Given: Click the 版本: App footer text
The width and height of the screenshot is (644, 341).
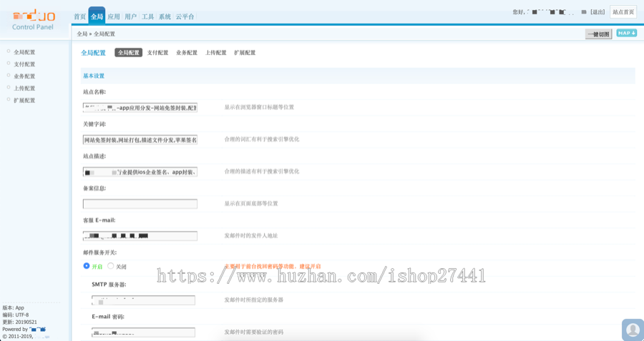Looking at the screenshot, I should (13, 307).
